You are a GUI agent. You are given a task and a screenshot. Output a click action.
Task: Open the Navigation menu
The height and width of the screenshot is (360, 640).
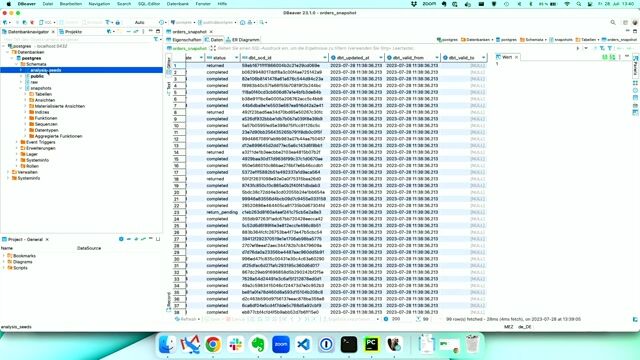point(99,4)
